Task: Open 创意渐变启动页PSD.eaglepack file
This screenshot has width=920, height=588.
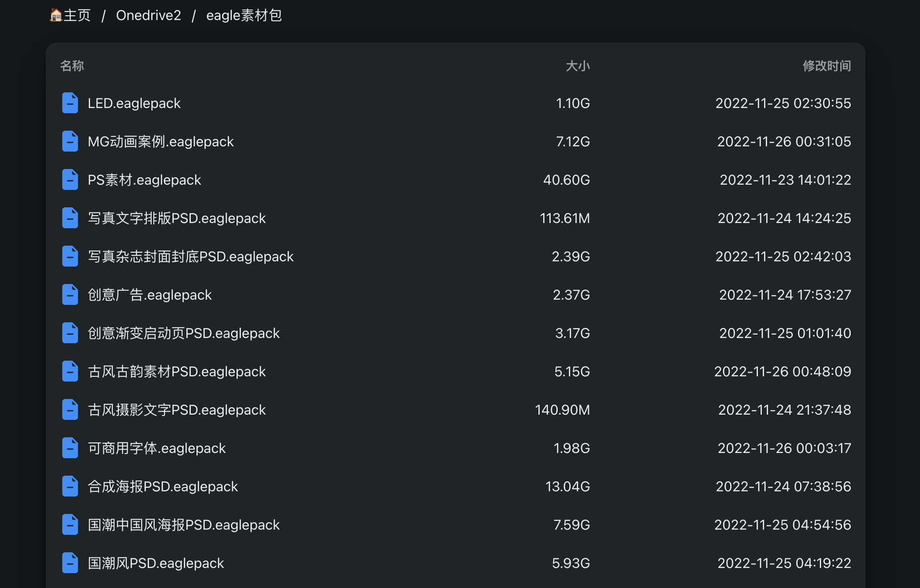Action: pyautogui.click(x=183, y=333)
